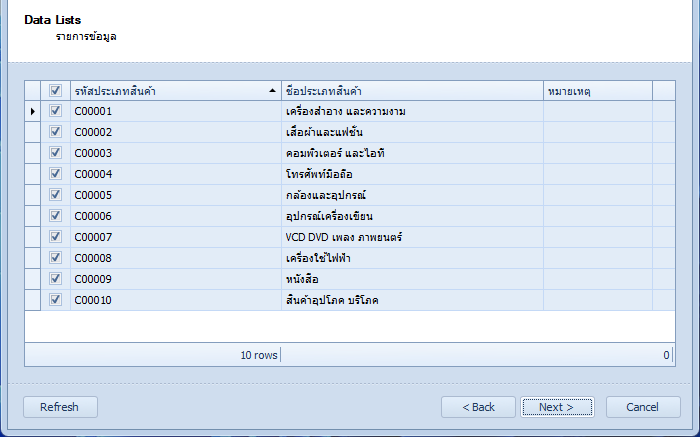Click the เครื่องสำอาง และความงาม category name

346,111
